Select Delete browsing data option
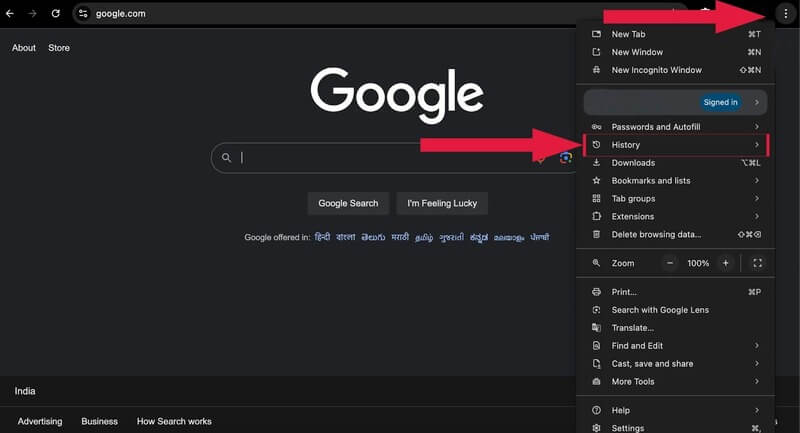This screenshot has width=800, height=433. [x=676, y=234]
